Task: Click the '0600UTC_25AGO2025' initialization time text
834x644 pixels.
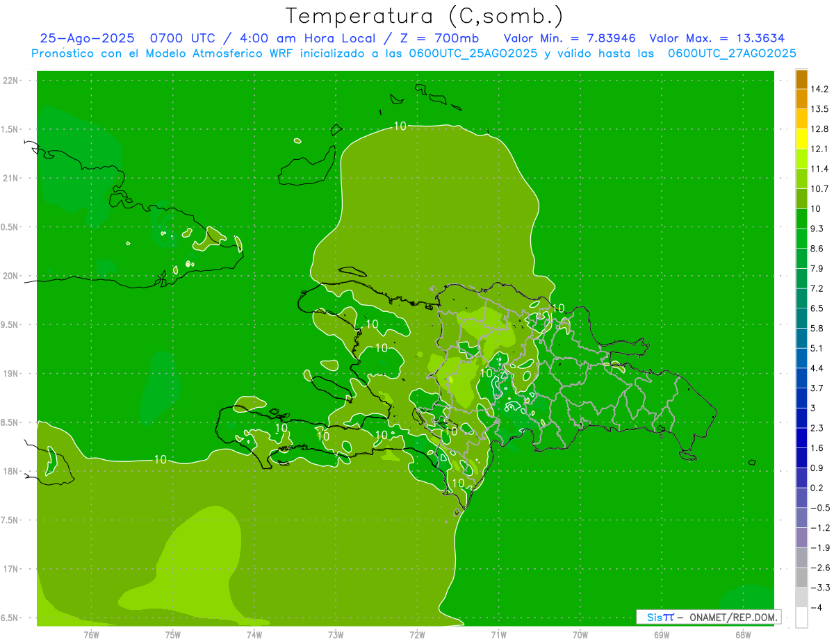Action: coord(473,53)
